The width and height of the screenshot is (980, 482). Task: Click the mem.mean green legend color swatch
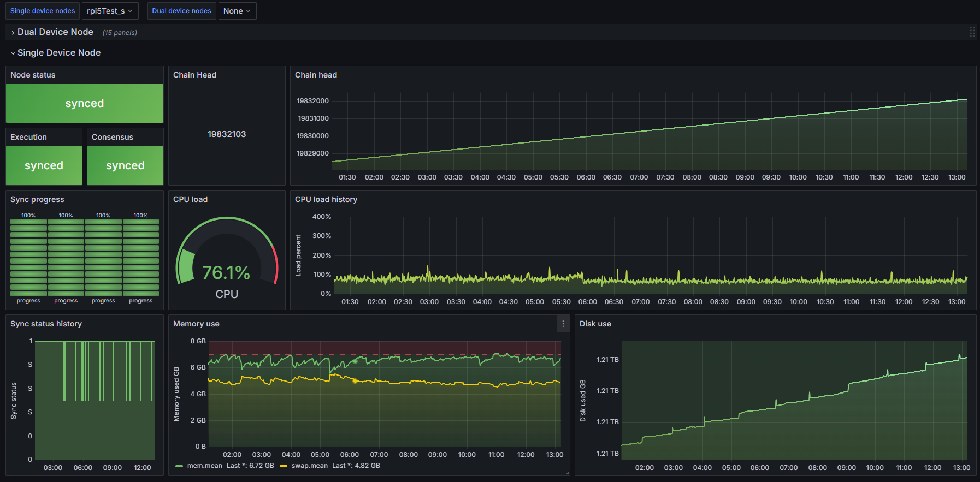pyautogui.click(x=179, y=466)
